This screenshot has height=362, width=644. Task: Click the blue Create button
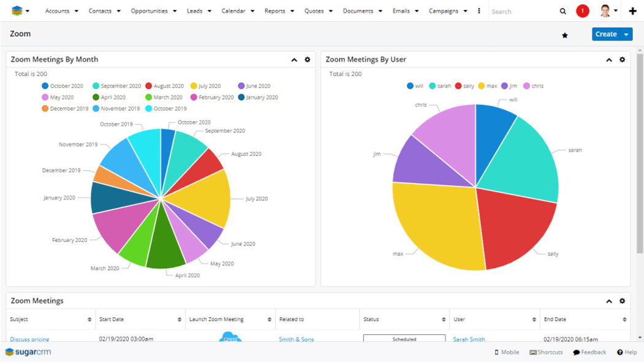point(606,34)
